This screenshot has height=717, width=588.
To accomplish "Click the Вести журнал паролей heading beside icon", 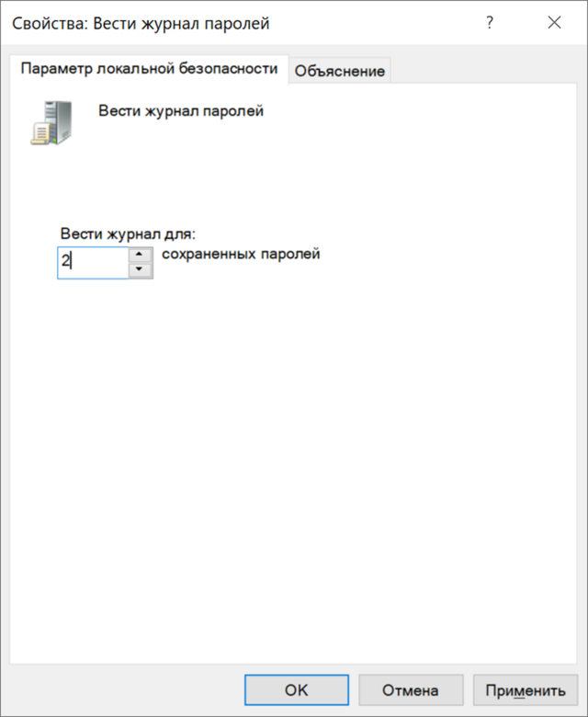I will coord(181,111).
